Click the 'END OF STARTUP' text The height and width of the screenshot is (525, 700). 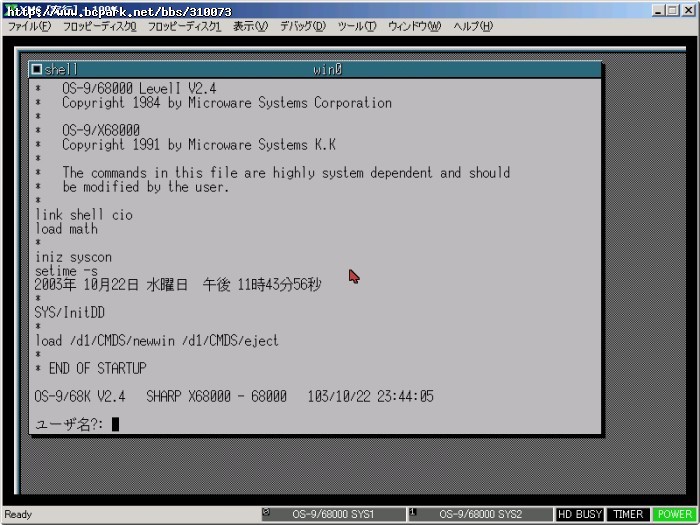pyautogui.click(x=97, y=368)
